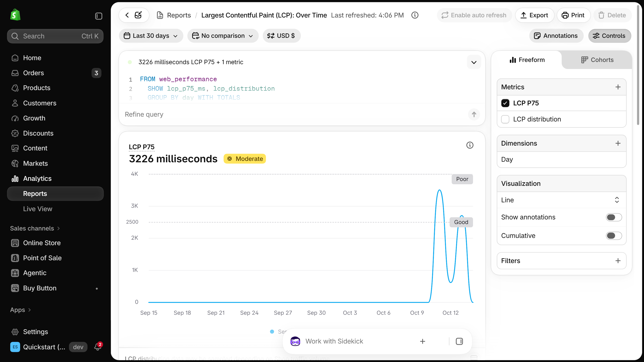Click the Work with Sidekick input
The width and height of the screenshot is (644, 362).
334,341
